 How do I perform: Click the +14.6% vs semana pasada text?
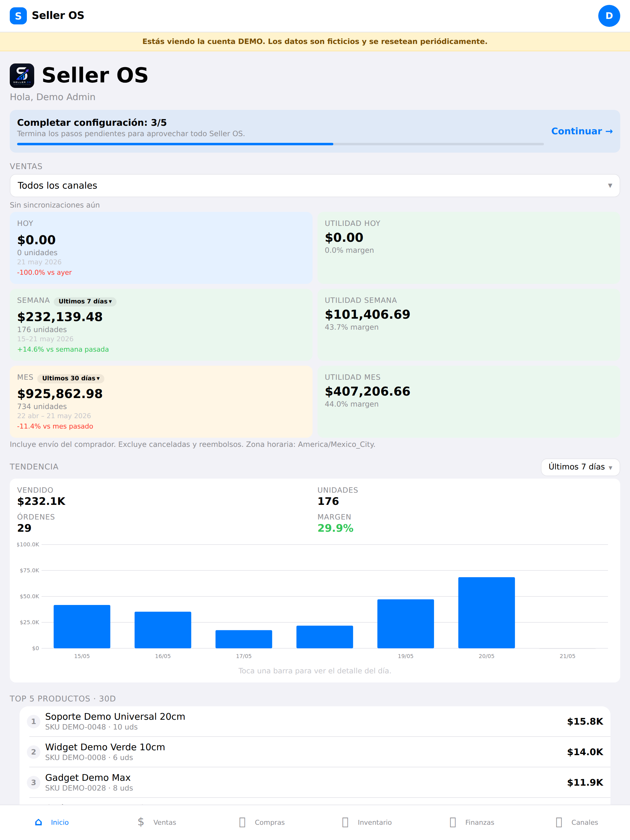pyautogui.click(x=63, y=349)
